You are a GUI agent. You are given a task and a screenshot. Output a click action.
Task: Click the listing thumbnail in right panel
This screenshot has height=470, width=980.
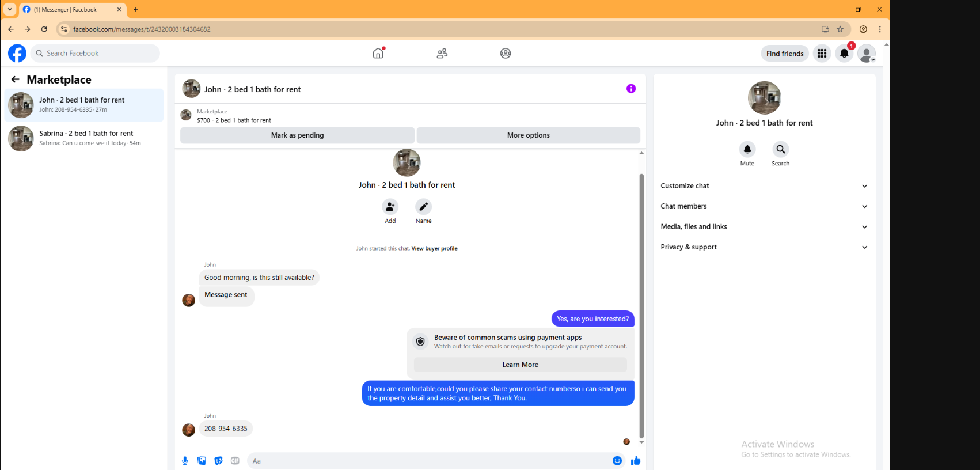[x=765, y=98]
